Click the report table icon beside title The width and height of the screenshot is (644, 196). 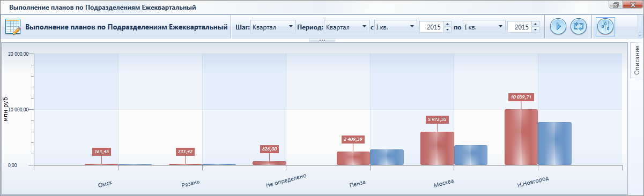click(x=13, y=27)
